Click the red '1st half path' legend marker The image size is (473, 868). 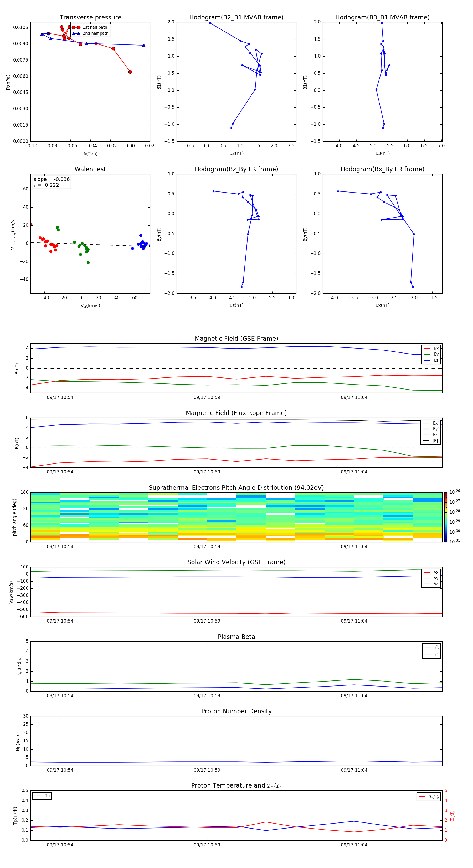coord(76,27)
